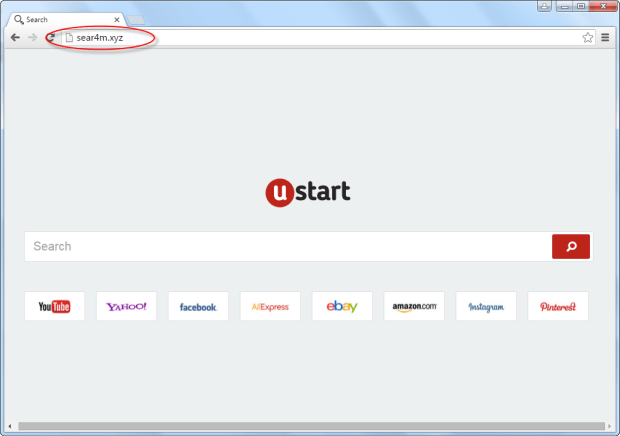Viewport: 620px width, 436px height.
Task: Close the Search tab
Action: pyautogui.click(x=117, y=19)
